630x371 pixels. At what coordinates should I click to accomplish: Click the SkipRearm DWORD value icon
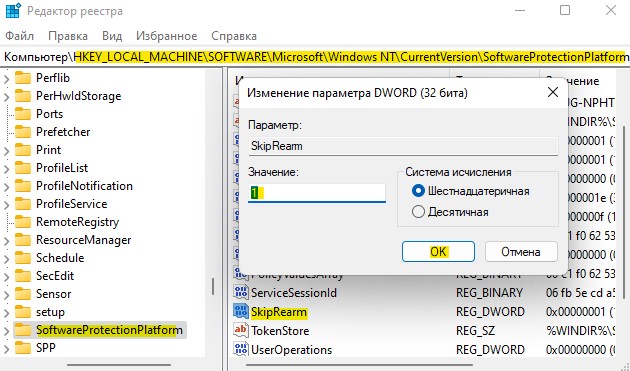tap(241, 312)
